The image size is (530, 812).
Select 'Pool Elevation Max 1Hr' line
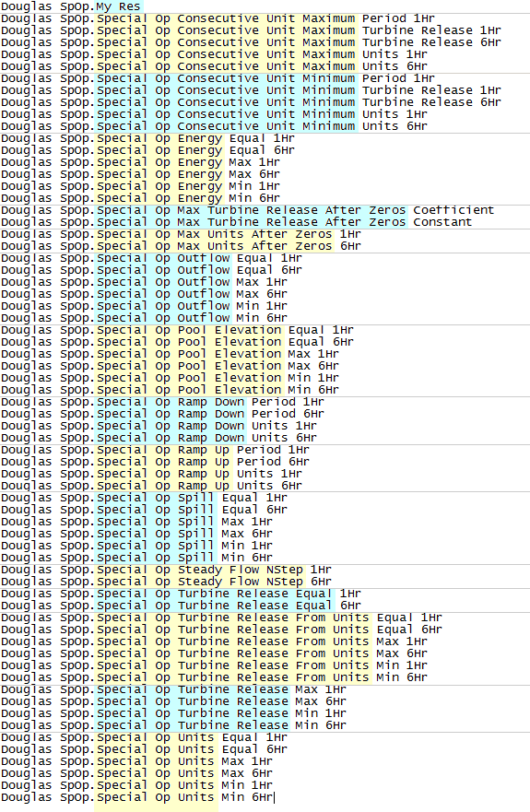[x=170, y=354]
